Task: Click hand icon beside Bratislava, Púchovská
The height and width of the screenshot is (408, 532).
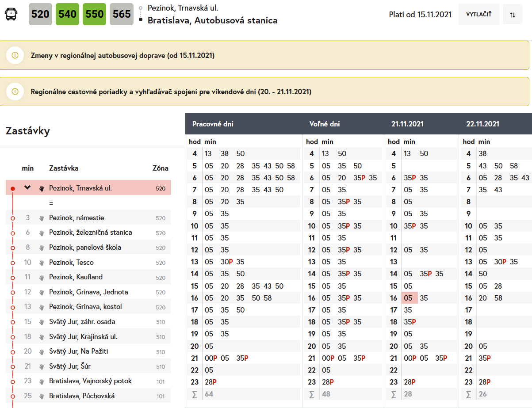Action: [x=42, y=396]
